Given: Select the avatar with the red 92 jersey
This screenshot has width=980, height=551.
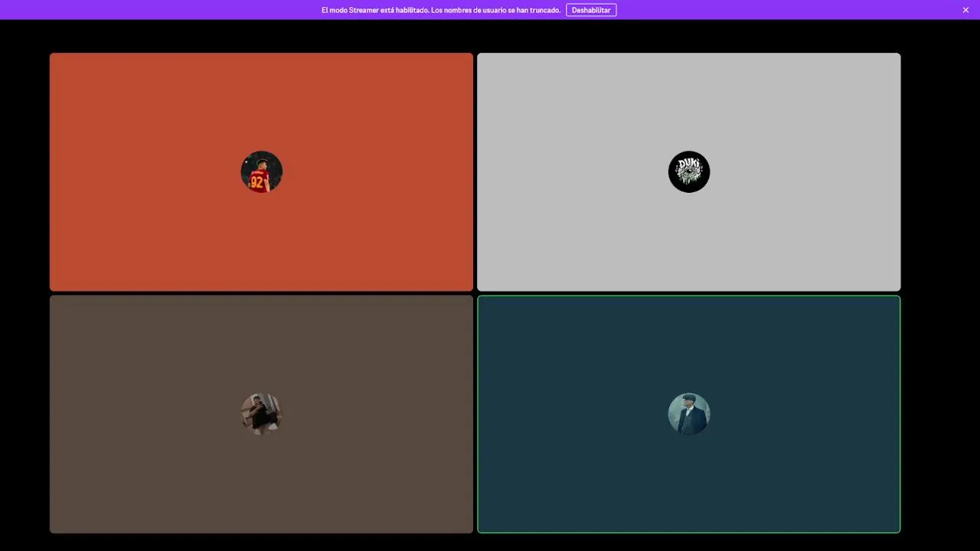Looking at the screenshot, I should [x=261, y=171].
